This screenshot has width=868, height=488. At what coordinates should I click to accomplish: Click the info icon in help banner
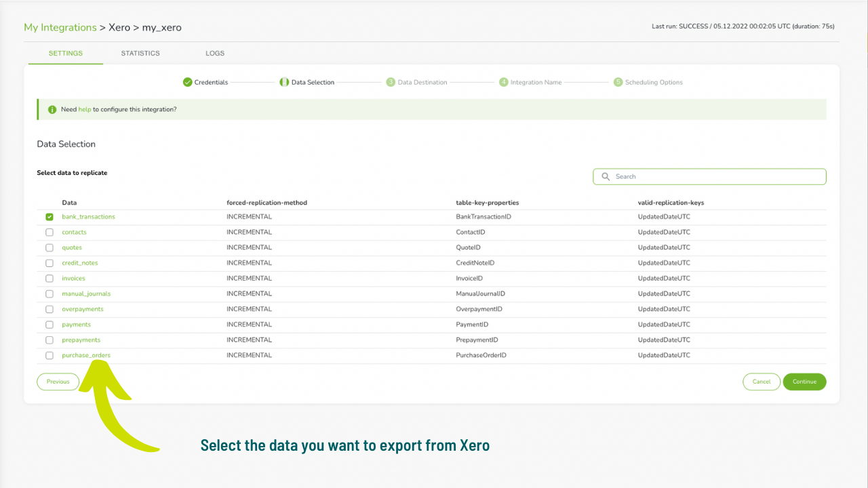pyautogui.click(x=52, y=109)
